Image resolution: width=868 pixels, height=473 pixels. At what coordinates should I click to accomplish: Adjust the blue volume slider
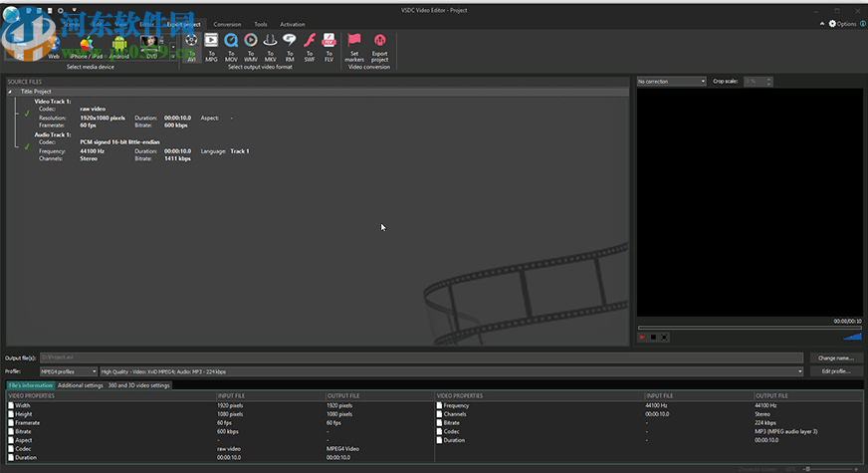point(852,337)
